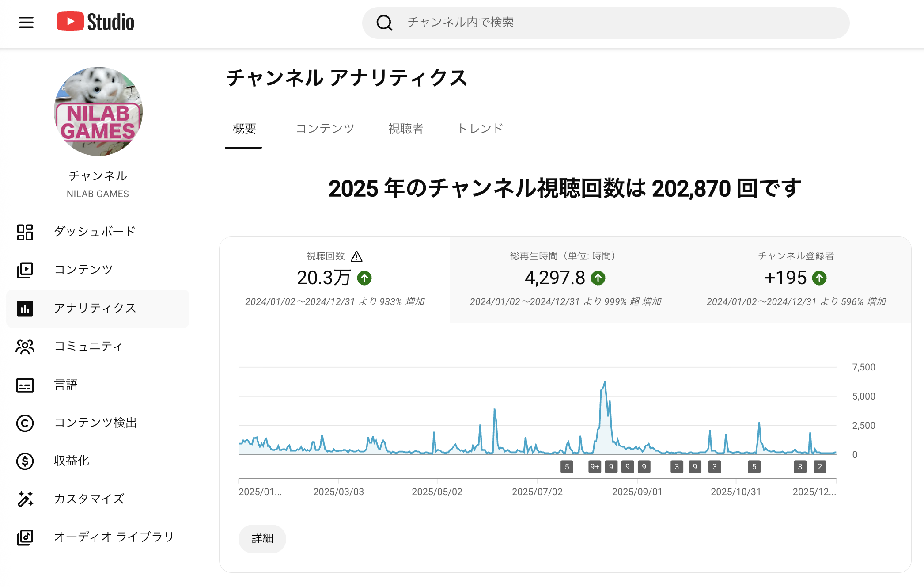
Task: Open コンテンツ検出 copyright icon
Action: coord(25,423)
